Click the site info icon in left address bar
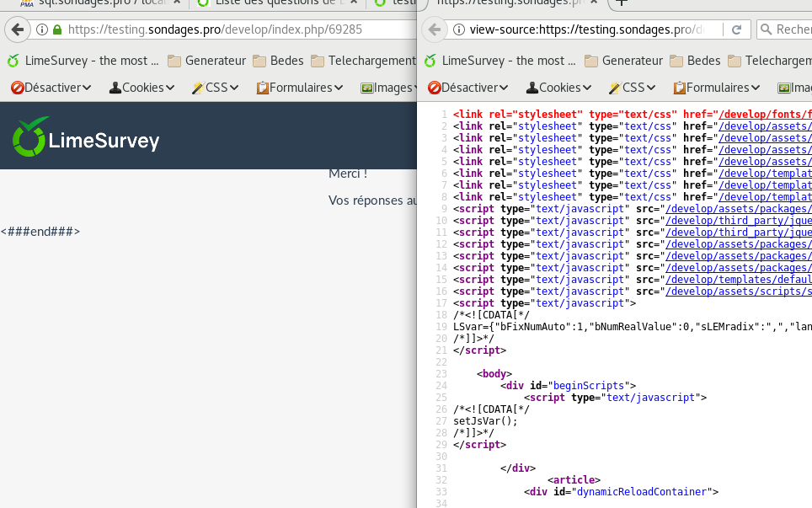This screenshot has height=508, width=812. coord(41,29)
